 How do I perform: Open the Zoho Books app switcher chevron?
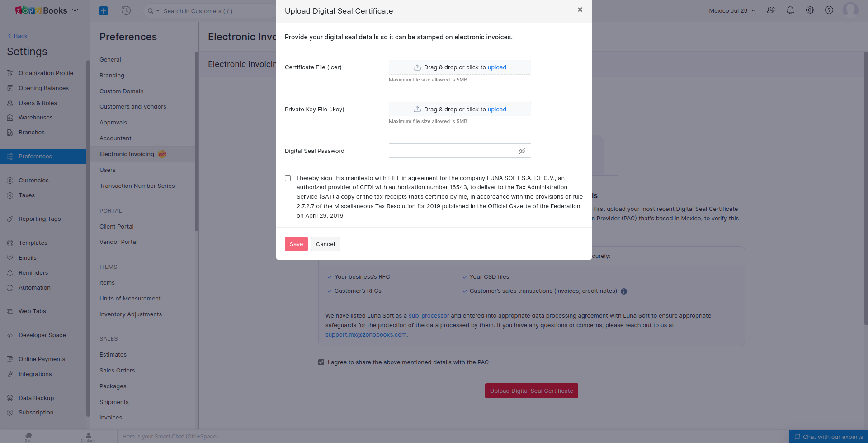tap(75, 9)
